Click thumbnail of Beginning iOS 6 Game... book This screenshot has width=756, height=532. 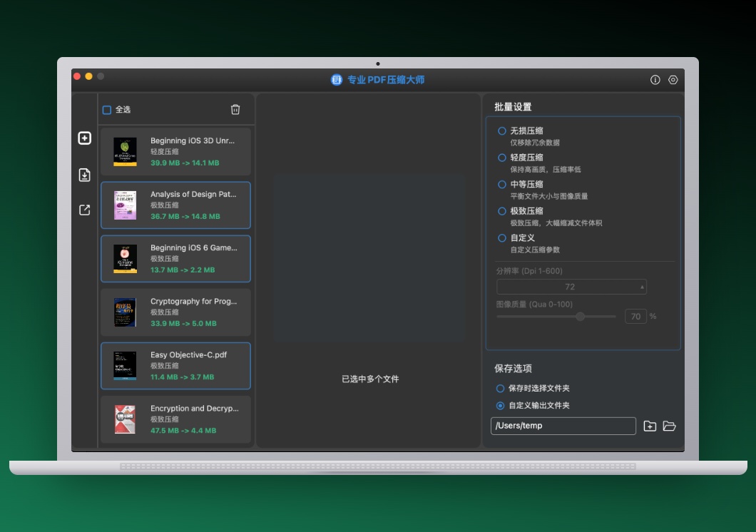125,259
